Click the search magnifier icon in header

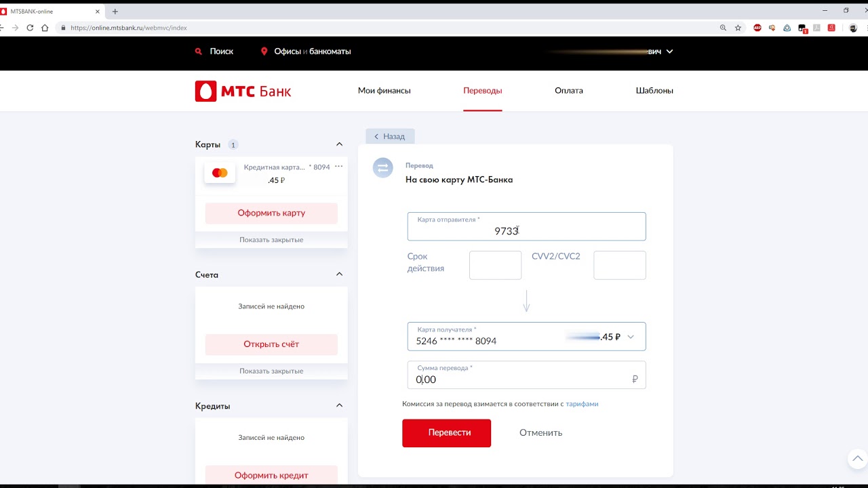click(x=199, y=52)
